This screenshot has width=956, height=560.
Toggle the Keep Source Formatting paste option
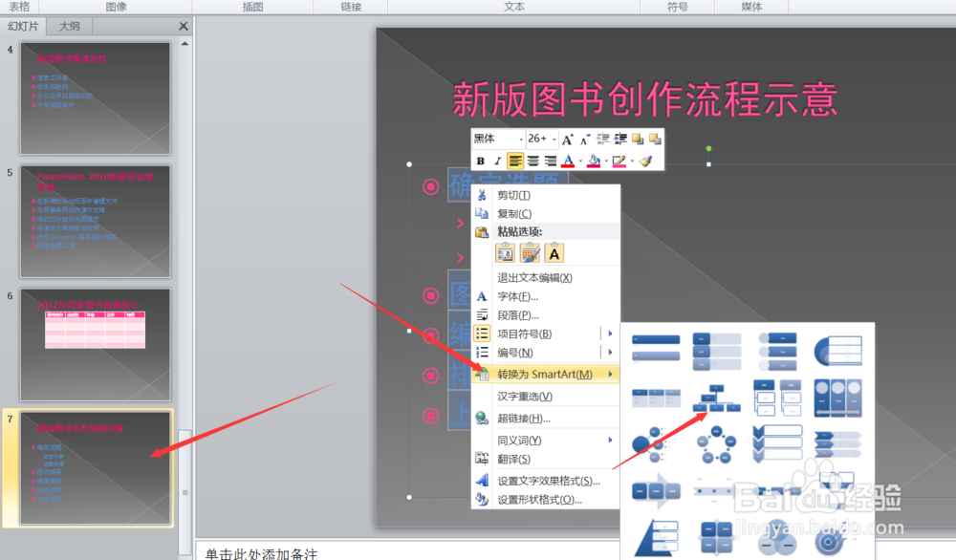pyautogui.click(x=506, y=253)
